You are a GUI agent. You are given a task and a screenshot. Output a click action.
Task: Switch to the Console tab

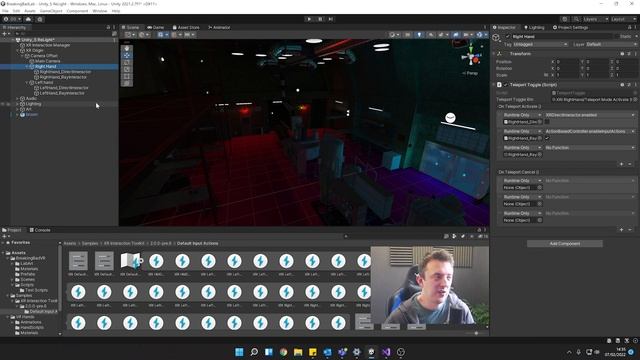coord(40,230)
